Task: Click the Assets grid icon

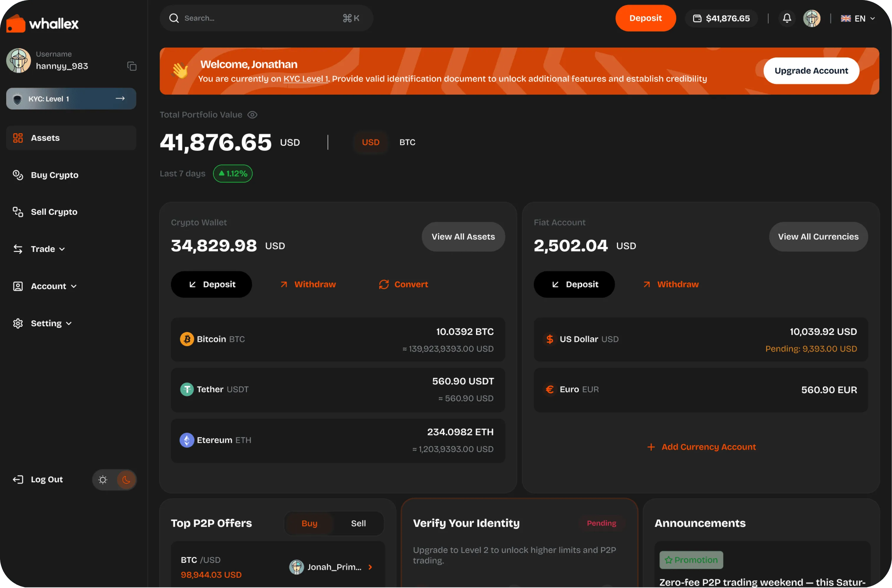Action: (x=18, y=138)
